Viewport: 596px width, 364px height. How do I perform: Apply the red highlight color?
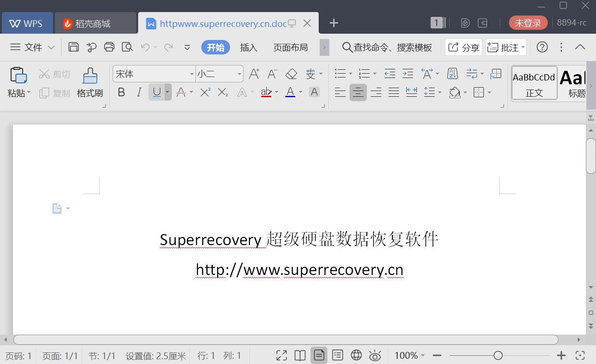click(x=266, y=92)
